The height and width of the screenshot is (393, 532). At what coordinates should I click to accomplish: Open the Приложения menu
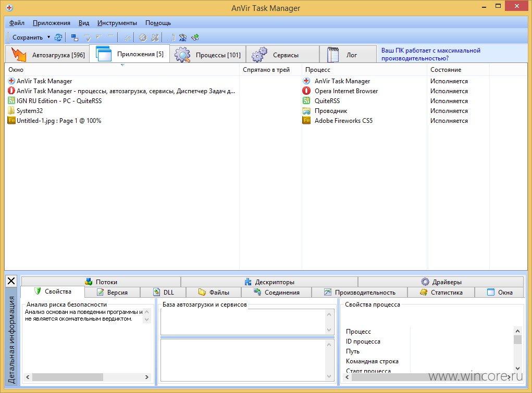click(51, 23)
